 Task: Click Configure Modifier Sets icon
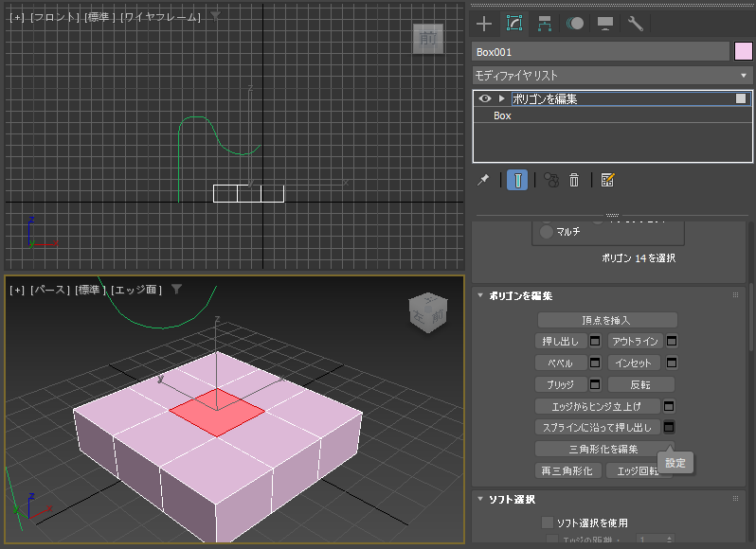(607, 180)
